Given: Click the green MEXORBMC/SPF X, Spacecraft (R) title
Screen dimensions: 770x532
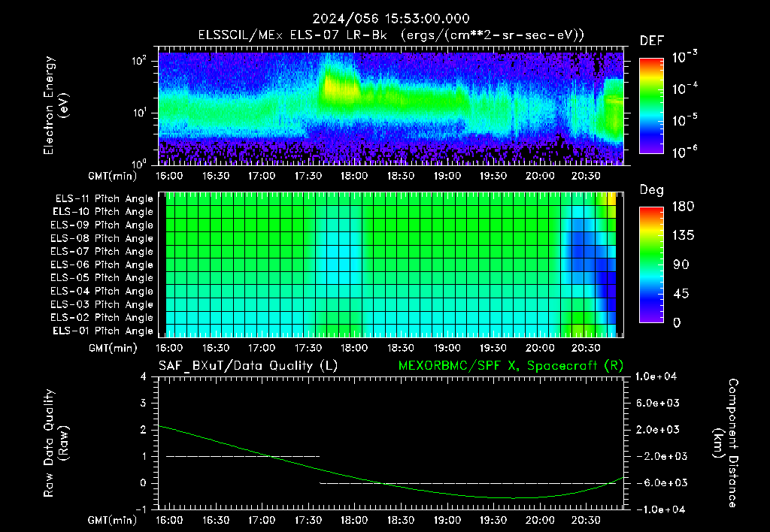Looking at the screenshot, I should [511, 366].
